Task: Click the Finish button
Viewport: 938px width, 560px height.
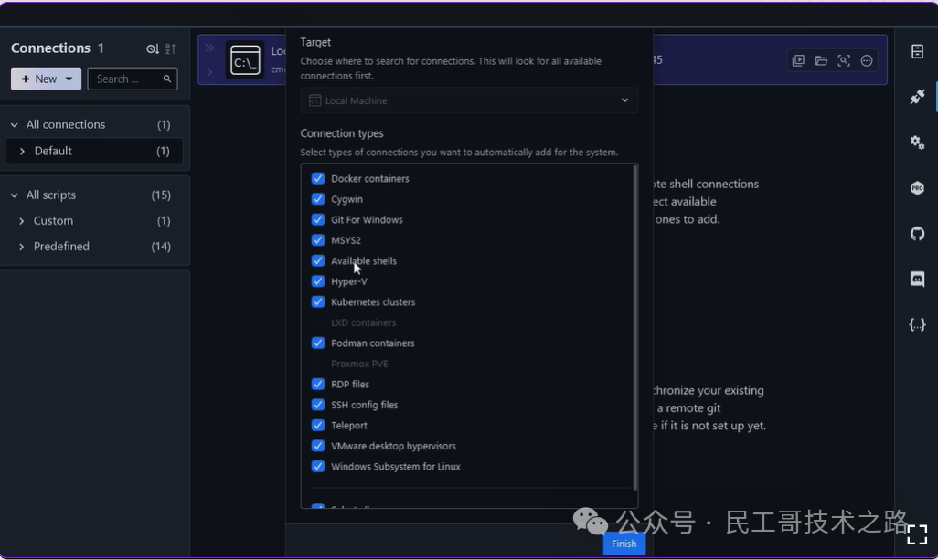Action: click(x=624, y=544)
